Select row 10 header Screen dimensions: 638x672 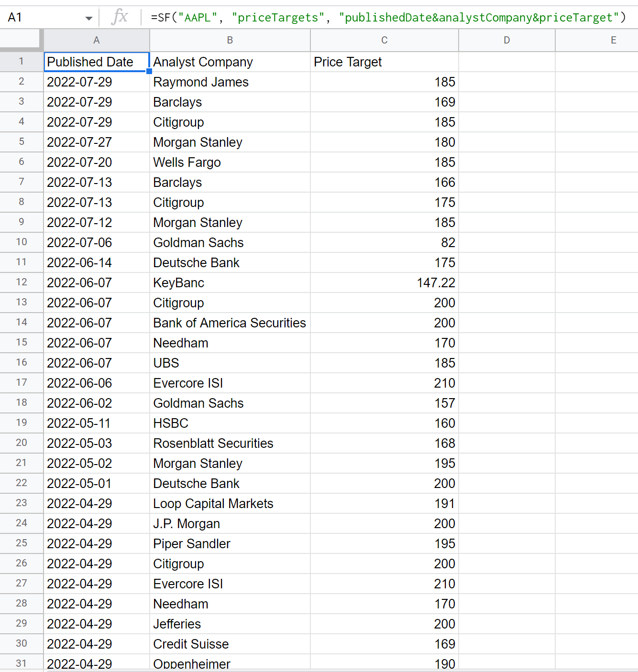click(22, 242)
